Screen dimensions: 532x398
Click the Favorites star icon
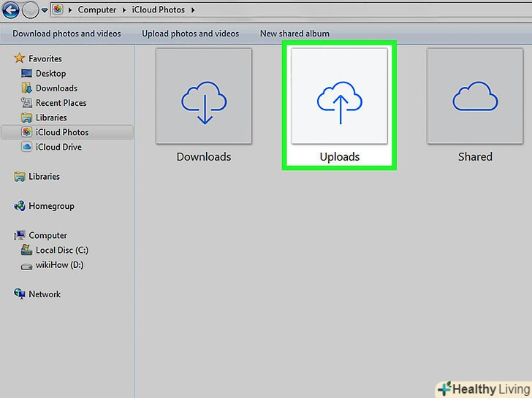[19, 58]
